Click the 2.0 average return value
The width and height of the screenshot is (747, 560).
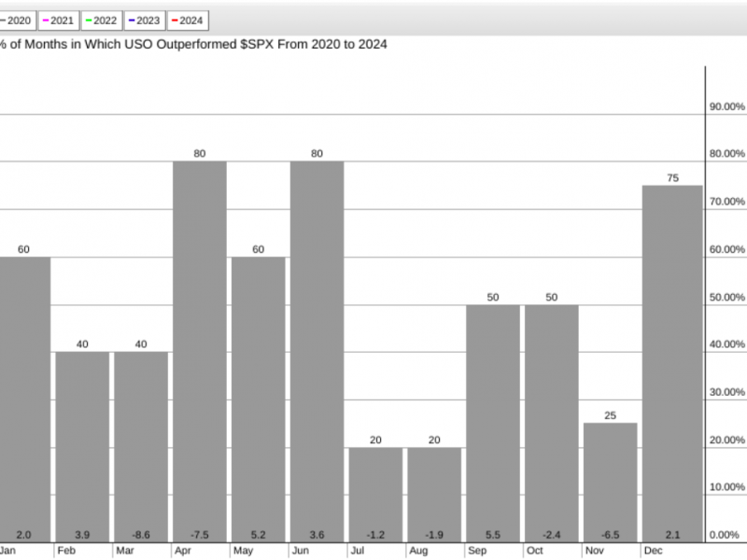[x=23, y=535]
